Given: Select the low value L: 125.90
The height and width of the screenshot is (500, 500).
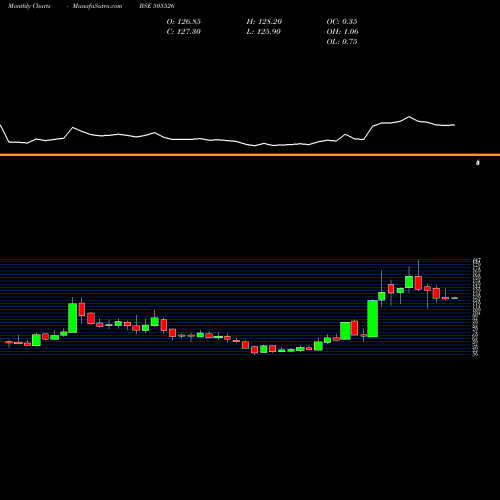Looking at the screenshot, I should click(x=264, y=32).
